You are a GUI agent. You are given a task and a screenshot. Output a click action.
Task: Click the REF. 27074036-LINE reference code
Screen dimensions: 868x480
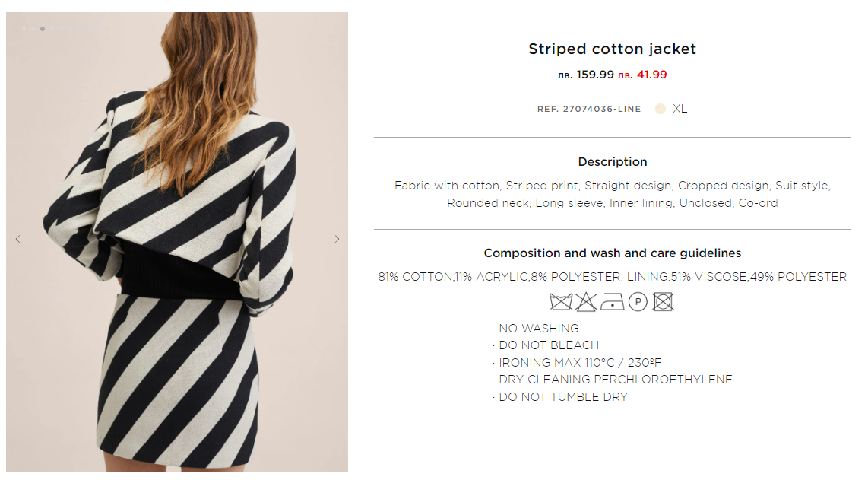[x=589, y=110]
